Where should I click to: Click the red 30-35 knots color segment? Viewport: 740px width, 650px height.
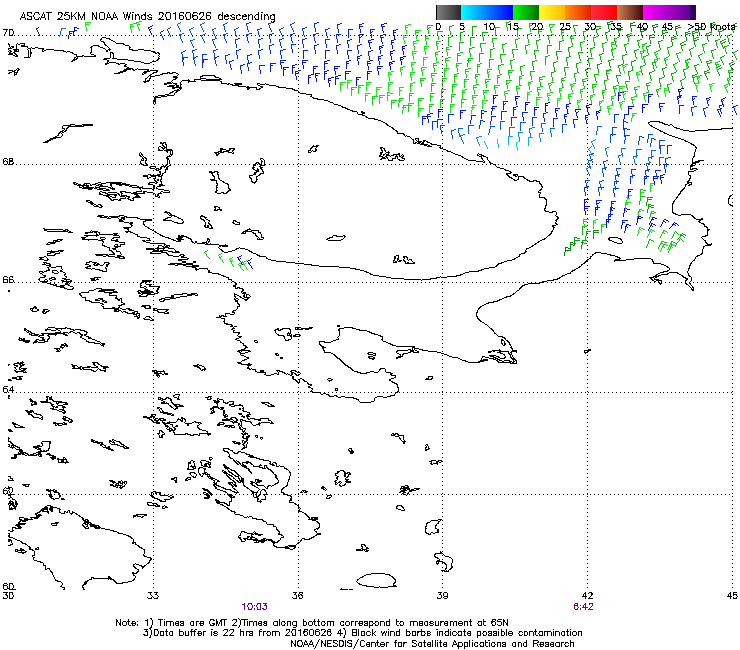click(x=604, y=12)
